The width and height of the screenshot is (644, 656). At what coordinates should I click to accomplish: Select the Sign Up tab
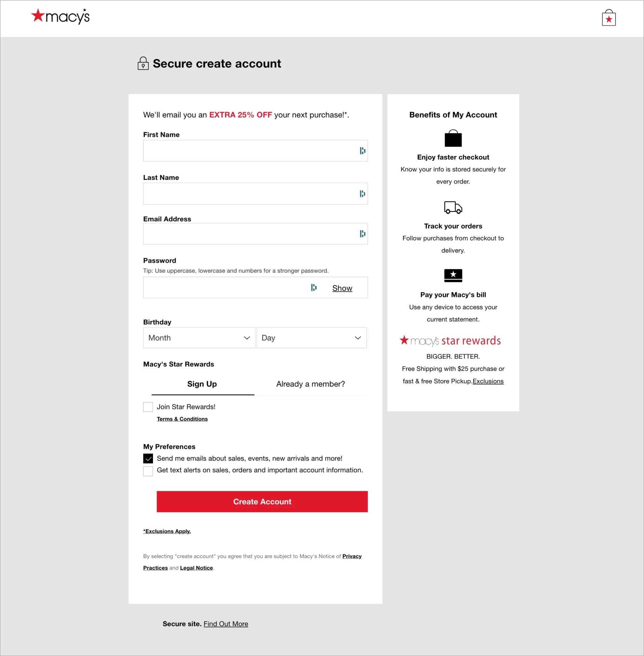[x=202, y=384]
